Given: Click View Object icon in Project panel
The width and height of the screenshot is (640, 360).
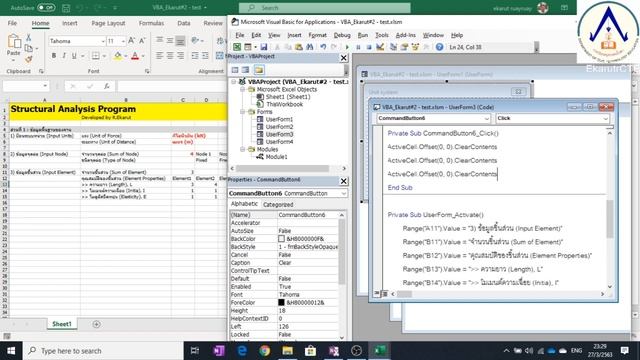Looking at the screenshot, I should [246, 70].
